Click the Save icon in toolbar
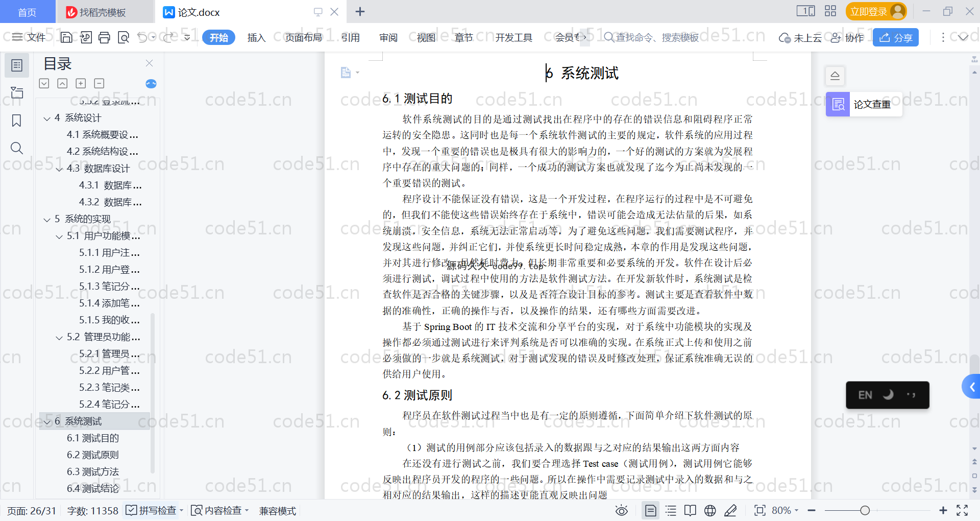Screen dimensions: 980x521 coord(66,37)
